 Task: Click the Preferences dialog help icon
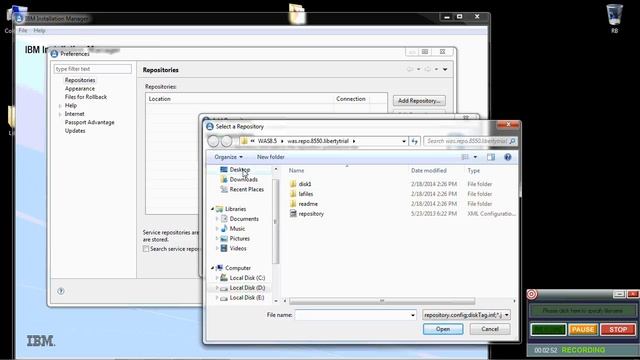[x=61, y=291]
